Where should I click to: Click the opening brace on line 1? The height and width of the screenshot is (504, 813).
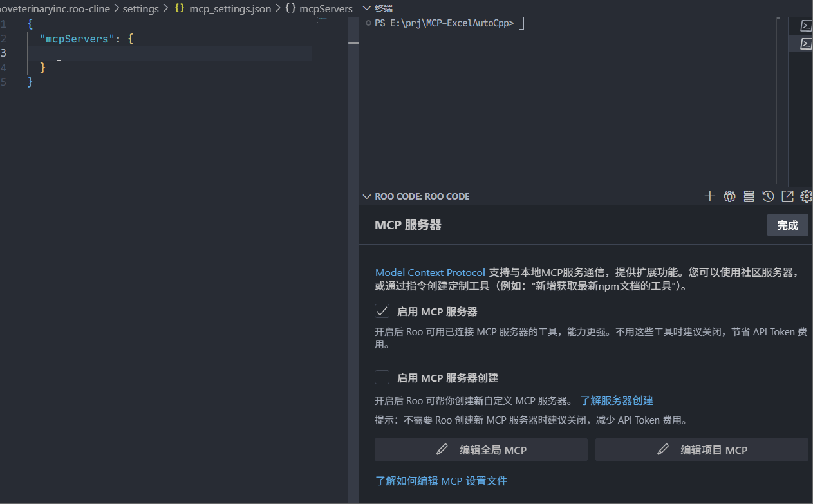coord(30,24)
